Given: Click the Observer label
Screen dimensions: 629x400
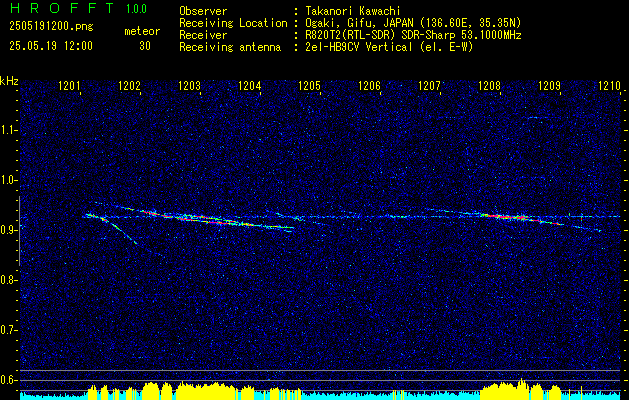Looking at the screenshot, I should pos(203,11).
